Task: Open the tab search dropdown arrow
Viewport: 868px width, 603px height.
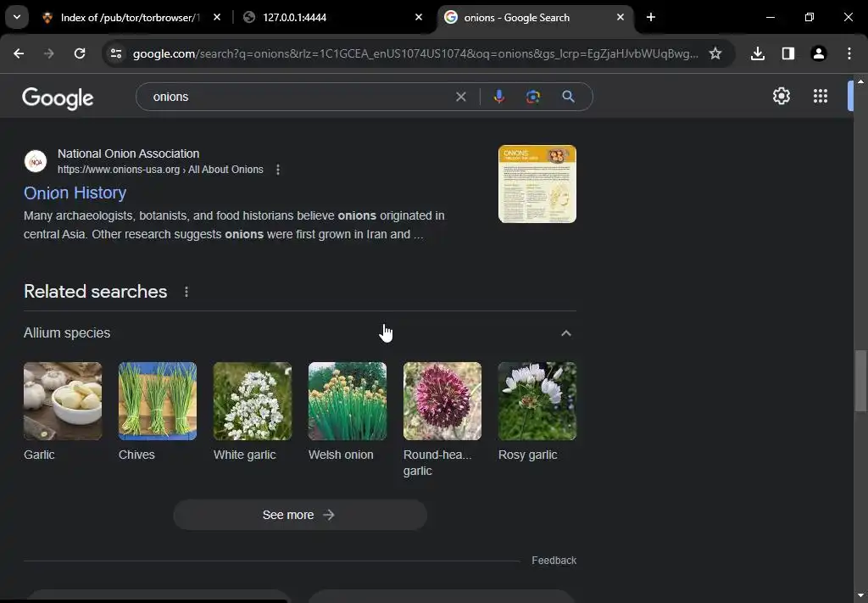Action: [17, 17]
